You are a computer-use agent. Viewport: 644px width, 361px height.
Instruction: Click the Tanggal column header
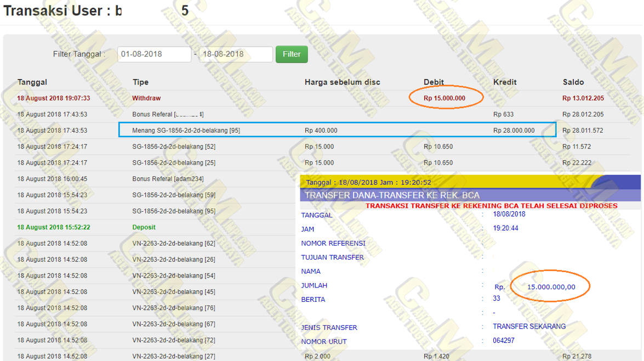click(32, 82)
